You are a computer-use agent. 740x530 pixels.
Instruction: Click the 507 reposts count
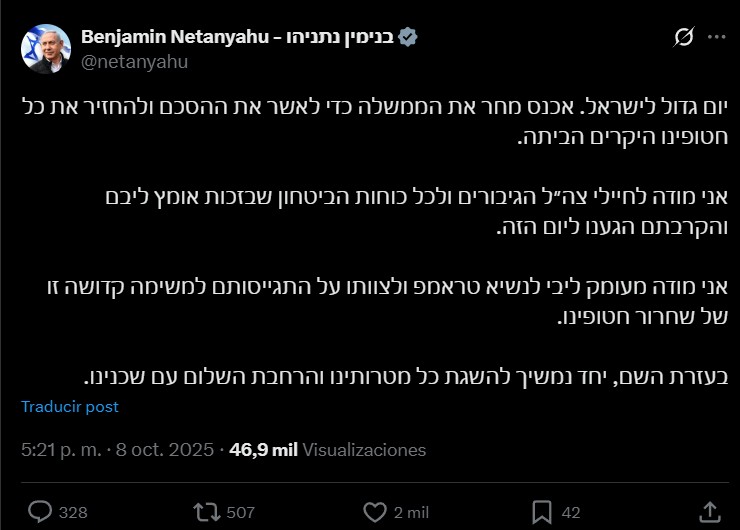[x=240, y=512]
